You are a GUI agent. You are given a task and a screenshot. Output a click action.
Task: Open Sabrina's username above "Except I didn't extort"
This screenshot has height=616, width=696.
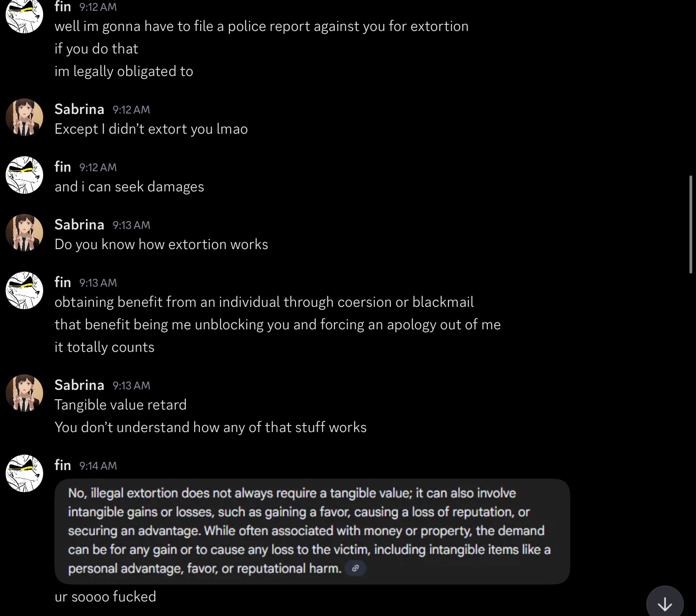click(79, 109)
